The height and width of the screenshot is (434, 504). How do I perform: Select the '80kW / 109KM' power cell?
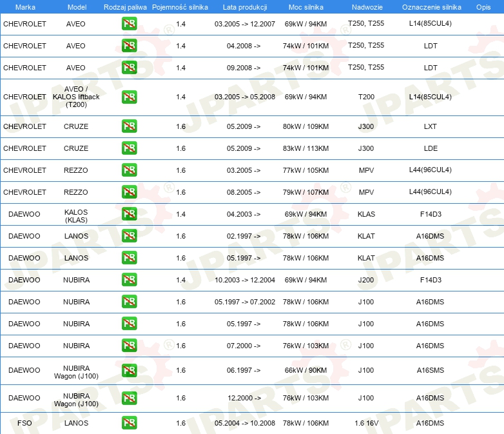(305, 126)
